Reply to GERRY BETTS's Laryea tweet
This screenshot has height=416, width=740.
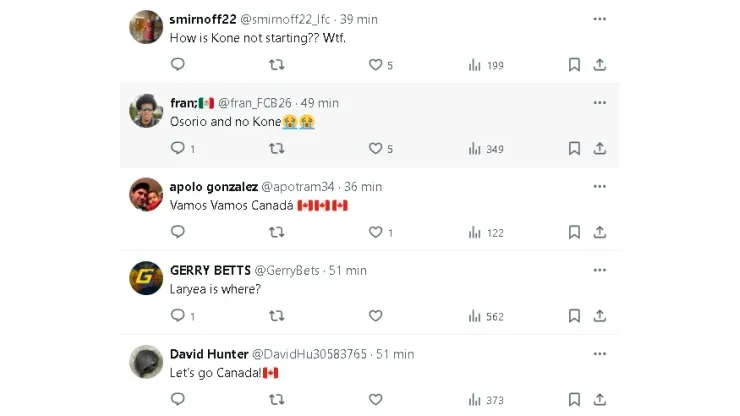[178, 316]
